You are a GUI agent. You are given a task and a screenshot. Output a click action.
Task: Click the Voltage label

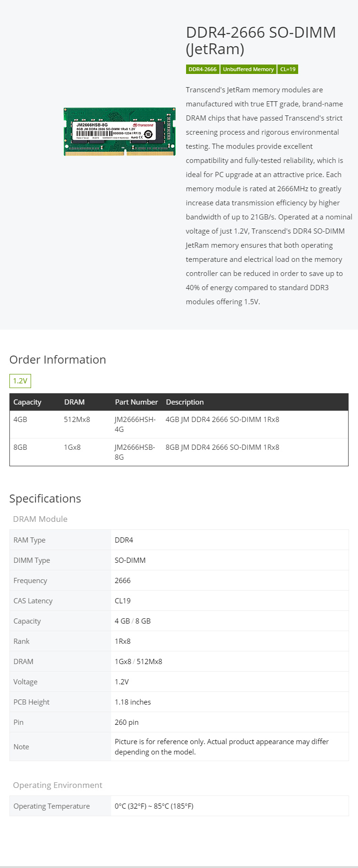click(25, 682)
